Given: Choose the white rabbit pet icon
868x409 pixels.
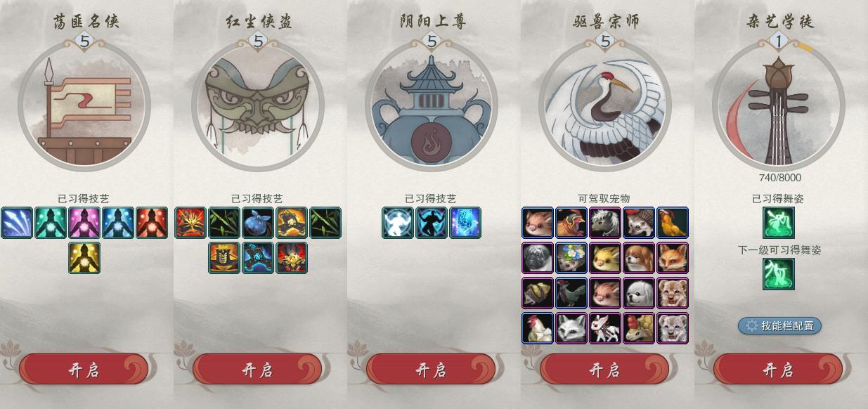Looking at the screenshot, I should (605, 328).
